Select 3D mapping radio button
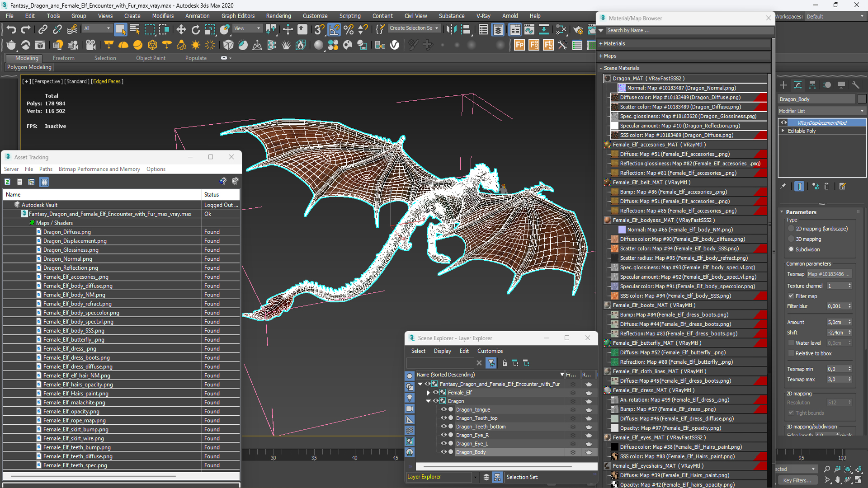The width and height of the screenshot is (868, 488). pyautogui.click(x=791, y=239)
